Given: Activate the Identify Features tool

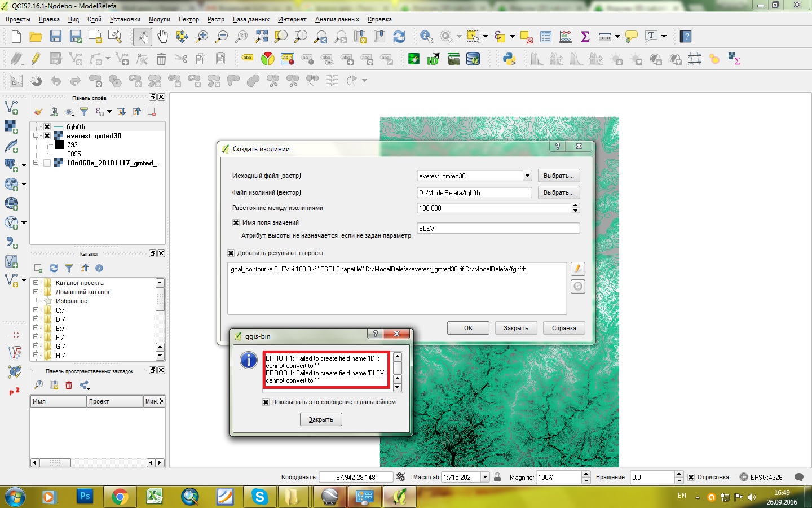Looking at the screenshot, I should point(427,37).
